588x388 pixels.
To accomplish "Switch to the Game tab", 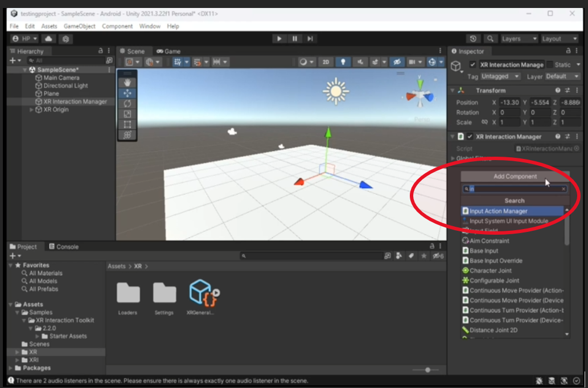I will point(168,51).
